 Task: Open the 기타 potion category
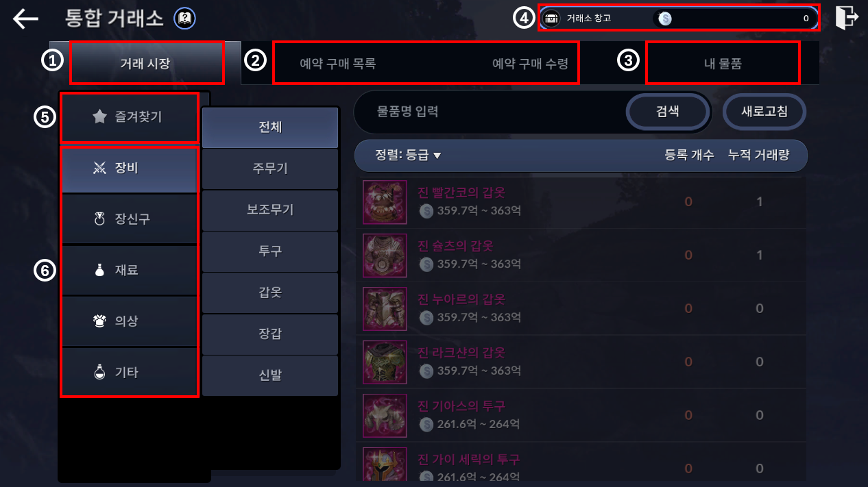pyautogui.click(x=130, y=372)
